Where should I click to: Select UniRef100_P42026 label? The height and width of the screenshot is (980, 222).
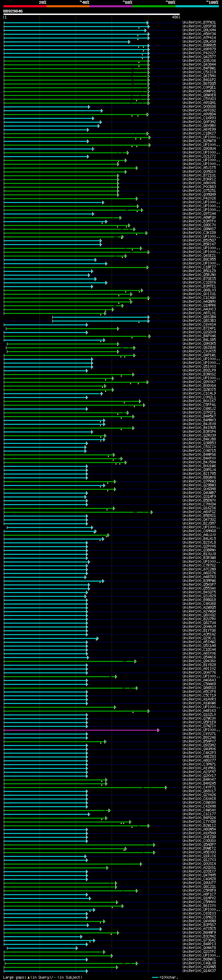point(199,198)
